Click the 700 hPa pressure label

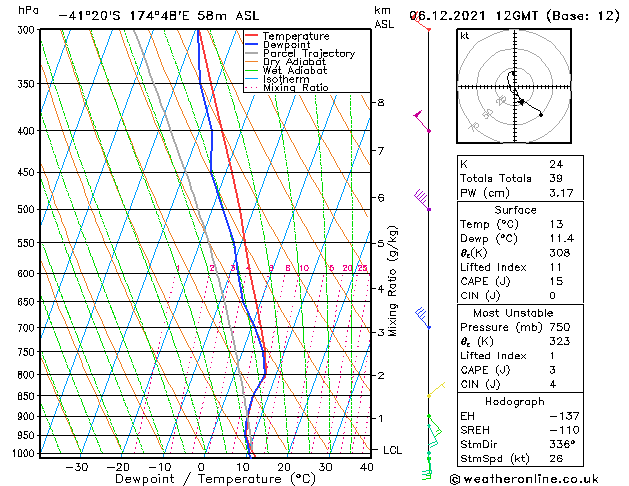point(28,328)
